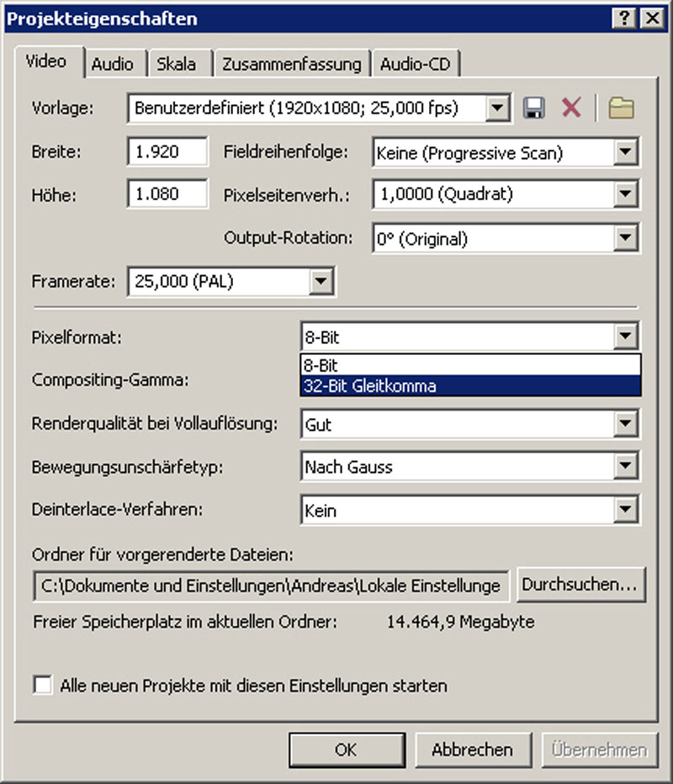Viewport: 673px width, 784px height.
Task: Open the Zusammenfassung tab
Action: point(292,64)
